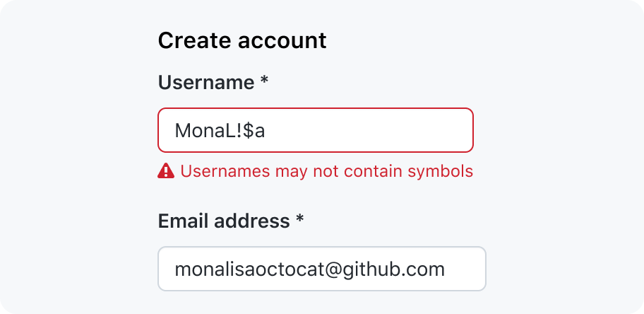Click the 'github.com' part of the email

(392, 269)
